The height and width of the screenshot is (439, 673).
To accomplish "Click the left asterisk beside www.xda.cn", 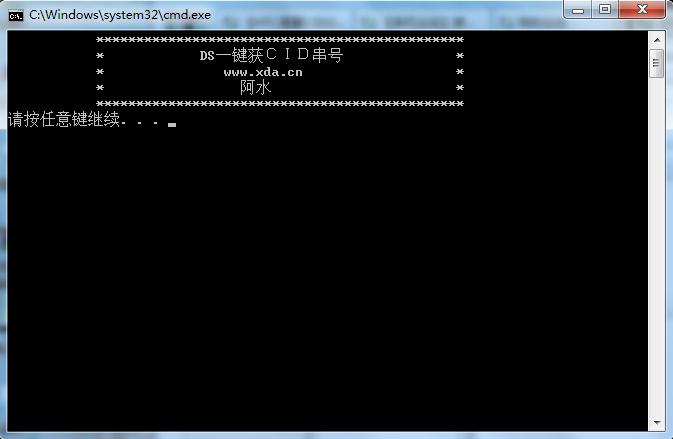I will pyautogui.click(x=100, y=72).
